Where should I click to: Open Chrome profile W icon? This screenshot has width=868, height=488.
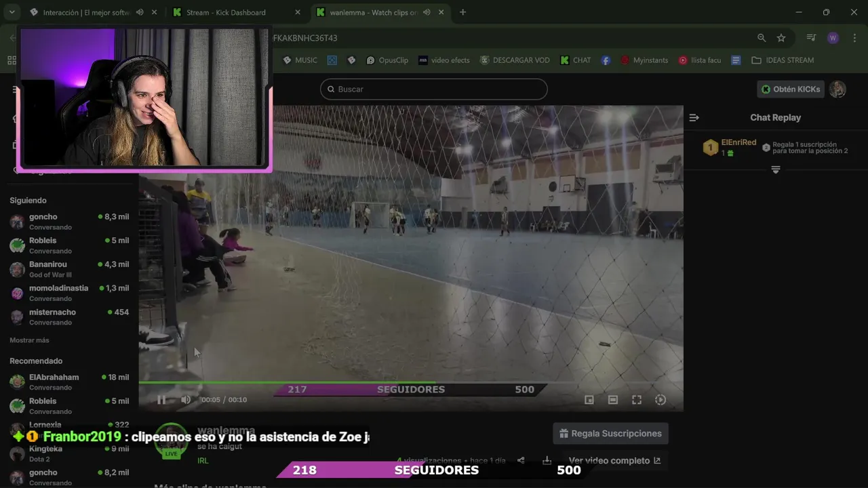833,38
